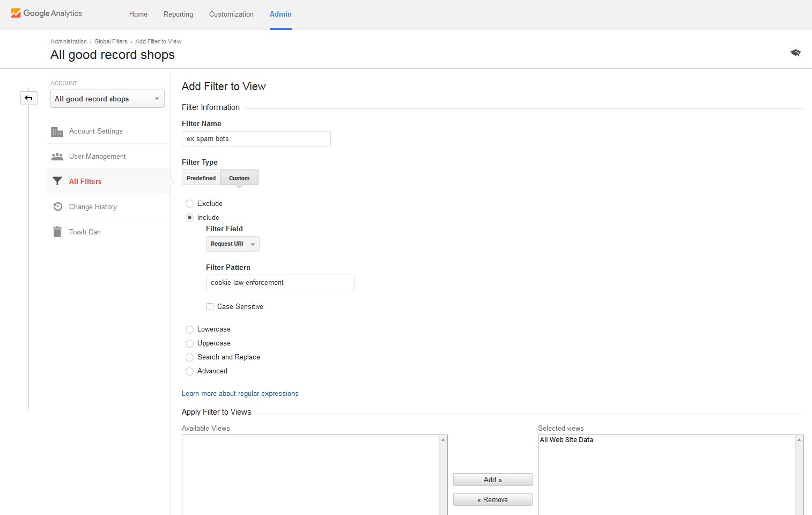
Task: Click the Global Filters breadcrumb link
Action: click(x=111, y=41)
